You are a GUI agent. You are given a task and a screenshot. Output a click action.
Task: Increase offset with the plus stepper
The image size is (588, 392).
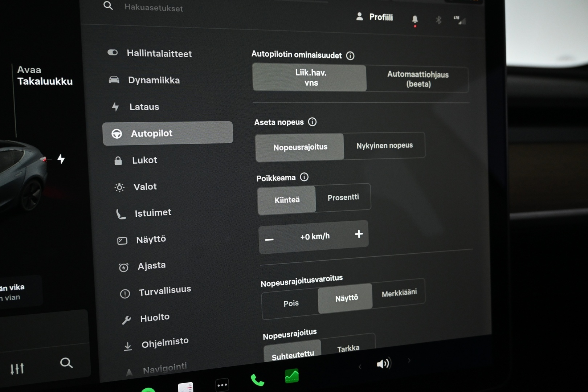(359, 234)
